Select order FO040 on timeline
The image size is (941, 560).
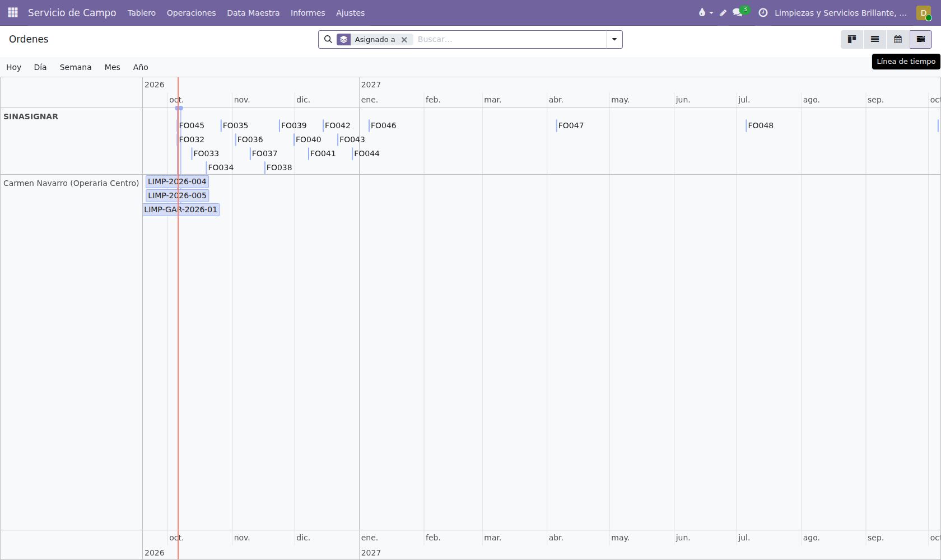click(x=308, y=139)
